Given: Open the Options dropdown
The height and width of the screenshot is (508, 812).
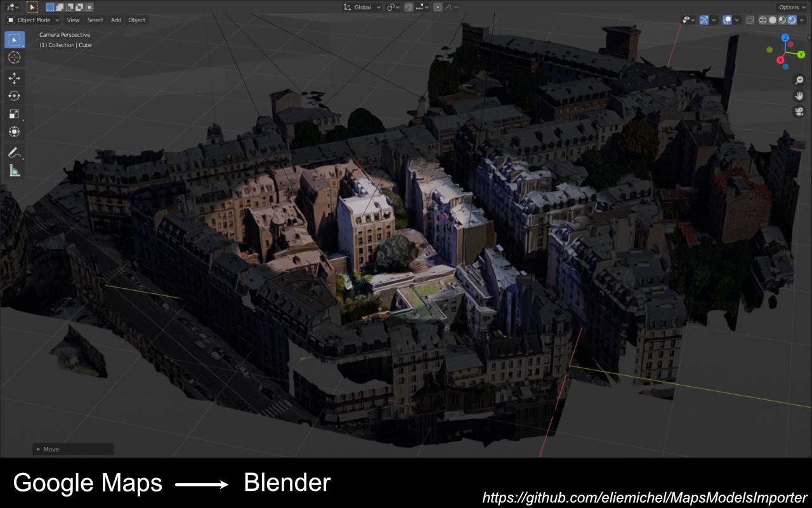Looking at the screenshot, I should click(792, 7).
